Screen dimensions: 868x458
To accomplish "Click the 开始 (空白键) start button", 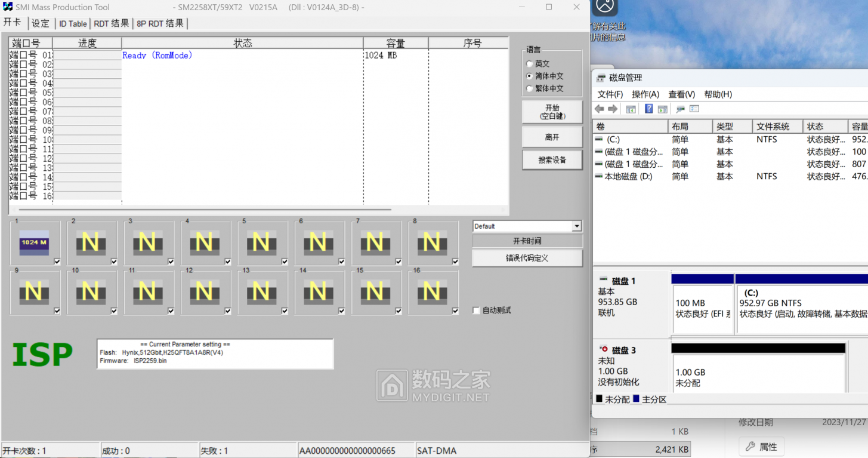I will [552, 112].
